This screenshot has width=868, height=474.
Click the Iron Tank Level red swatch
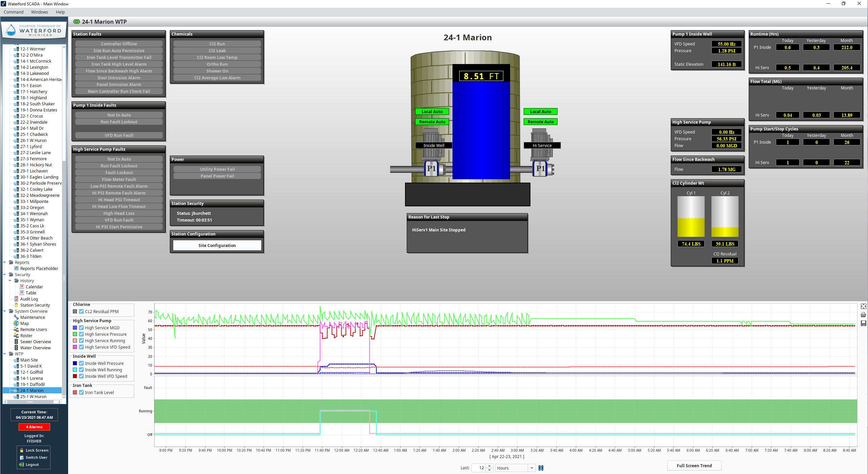tap(75, 392)
